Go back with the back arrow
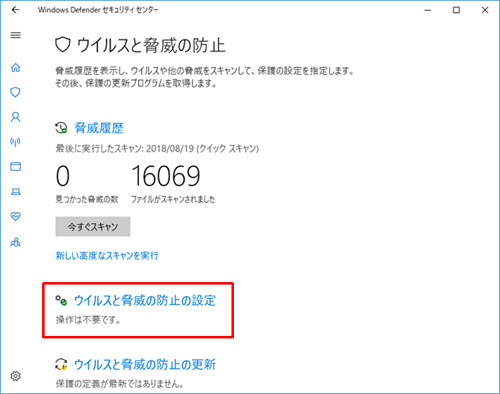 (15, 10)
